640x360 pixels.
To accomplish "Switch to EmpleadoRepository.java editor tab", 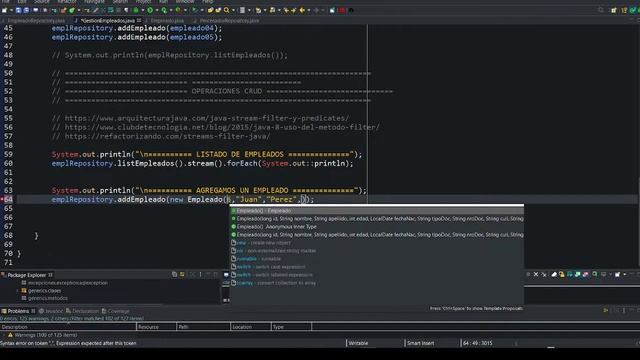I will 36,20.
